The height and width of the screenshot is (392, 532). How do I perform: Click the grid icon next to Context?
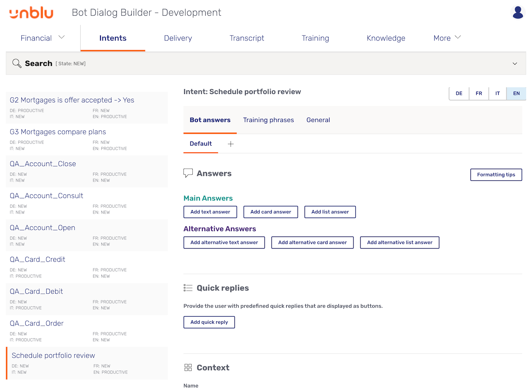coord(188,367)
